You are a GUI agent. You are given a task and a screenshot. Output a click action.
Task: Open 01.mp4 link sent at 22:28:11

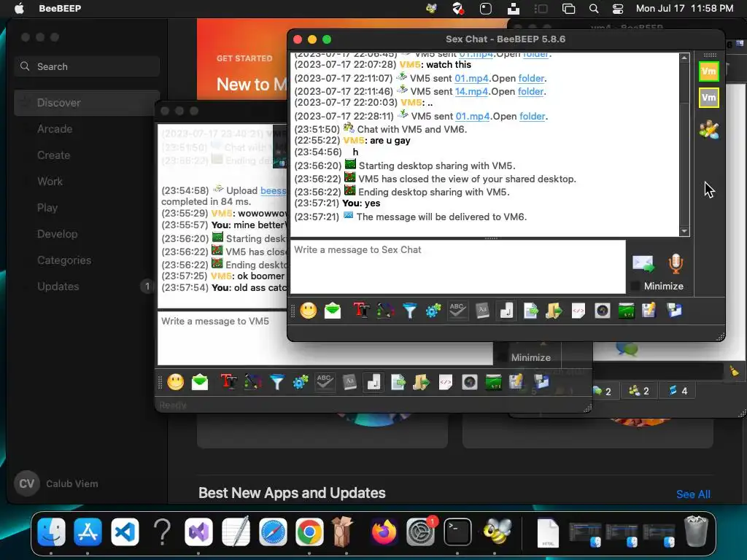(x=472, y=116)
